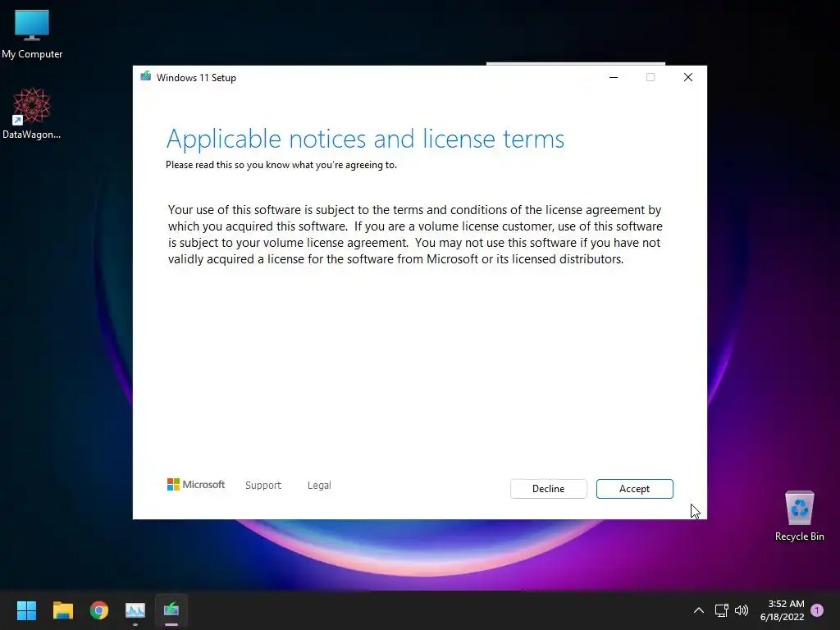Viewport: 840px width, 630px height.
Task: Open the Windows Start menu
Action: (x=26, y=610)
